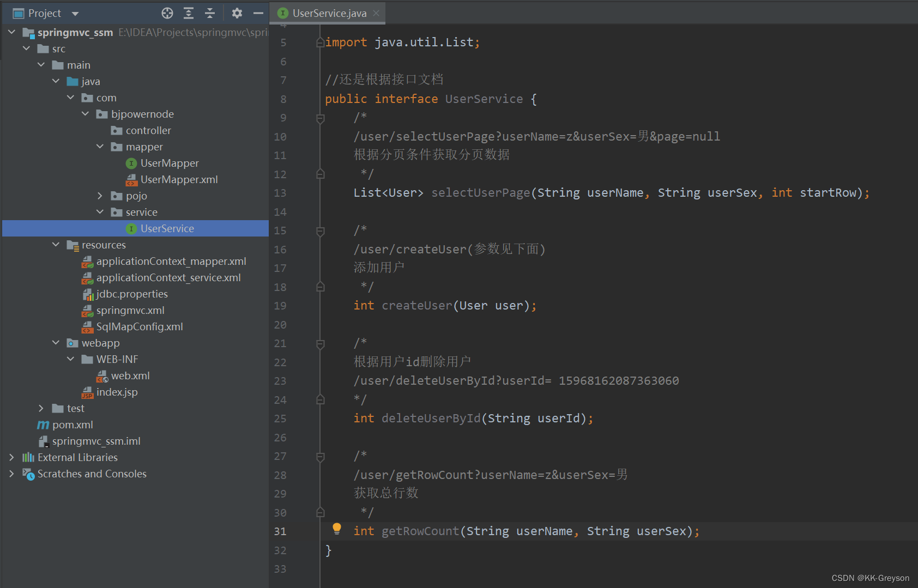Collapse the webapp folder
This screenshot has height=588, width=918.
56,343
